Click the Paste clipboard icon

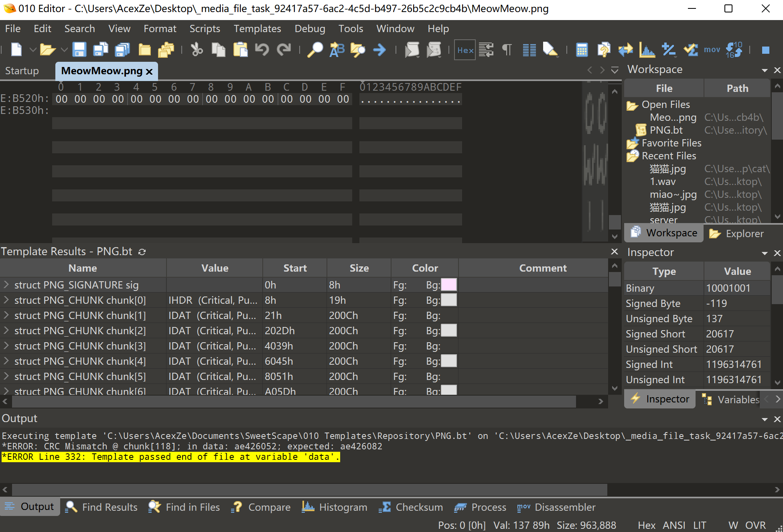(x=240, y=50)
